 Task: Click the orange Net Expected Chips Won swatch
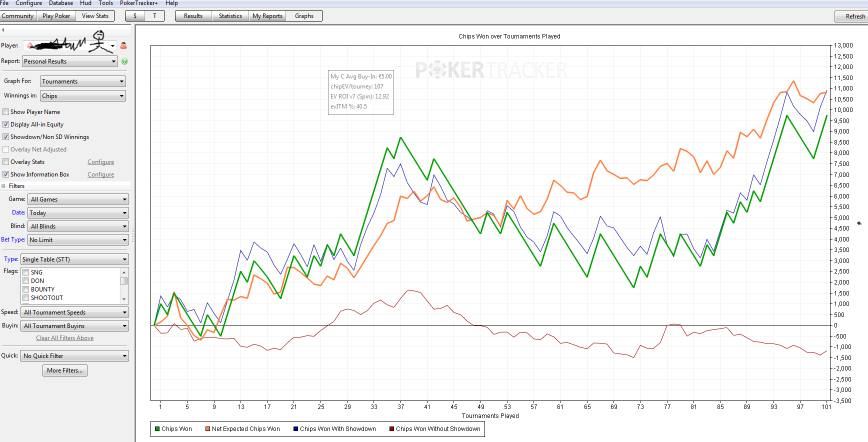[x=207, y=429]
